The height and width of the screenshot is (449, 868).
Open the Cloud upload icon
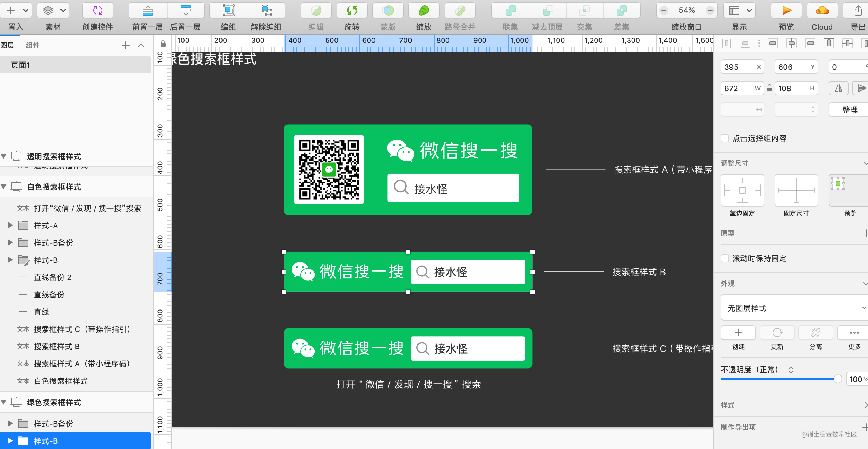[x=822, y=10]
